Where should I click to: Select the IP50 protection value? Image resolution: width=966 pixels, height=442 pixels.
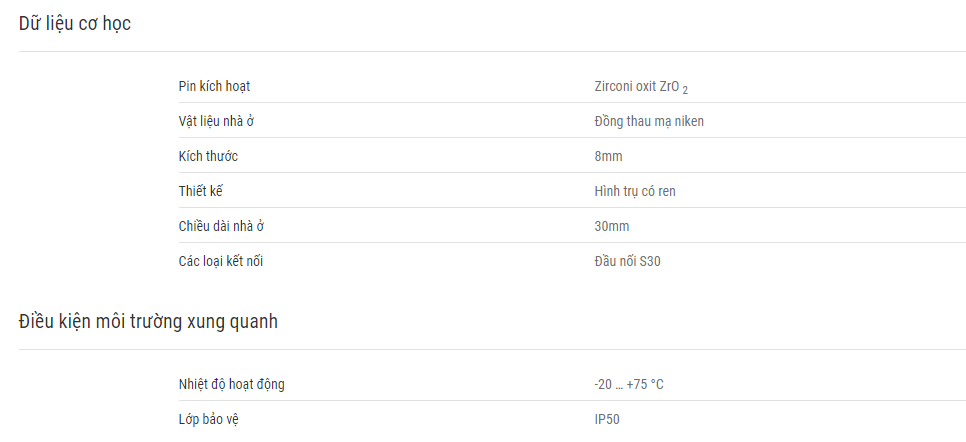607,420
